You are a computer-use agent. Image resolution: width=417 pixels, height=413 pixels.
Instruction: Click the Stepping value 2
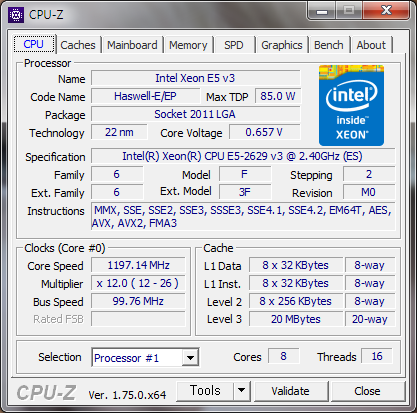coord(369,174)
